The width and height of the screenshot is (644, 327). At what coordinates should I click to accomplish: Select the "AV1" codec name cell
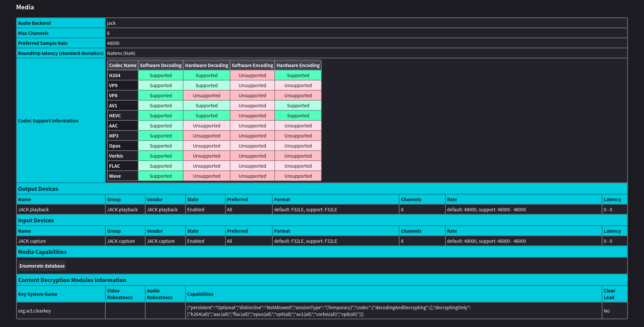pos(123,106)
